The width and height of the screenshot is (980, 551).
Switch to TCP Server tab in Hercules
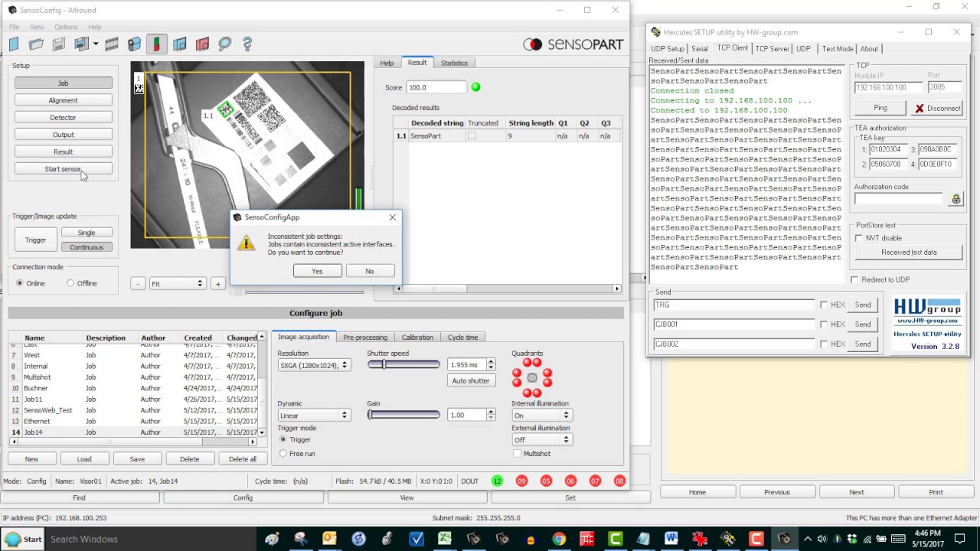772,48
